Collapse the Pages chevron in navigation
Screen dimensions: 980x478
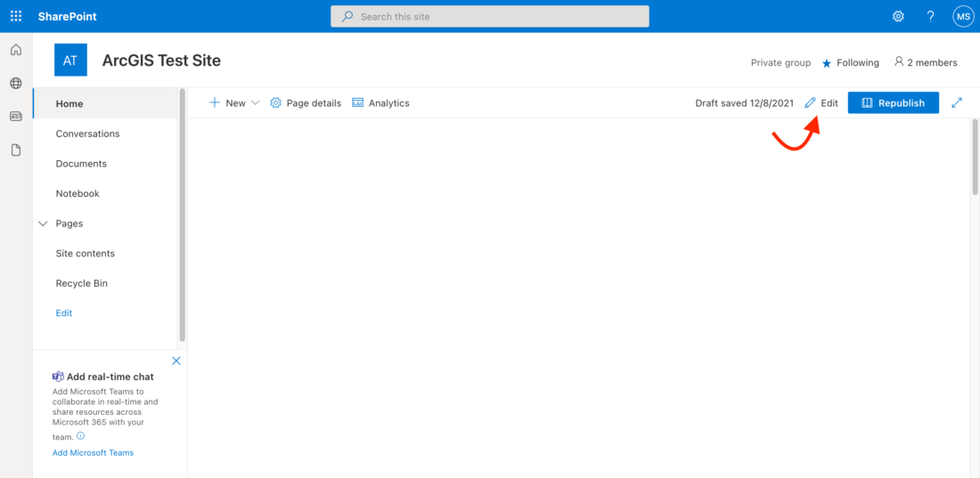[x=43, y=223]
